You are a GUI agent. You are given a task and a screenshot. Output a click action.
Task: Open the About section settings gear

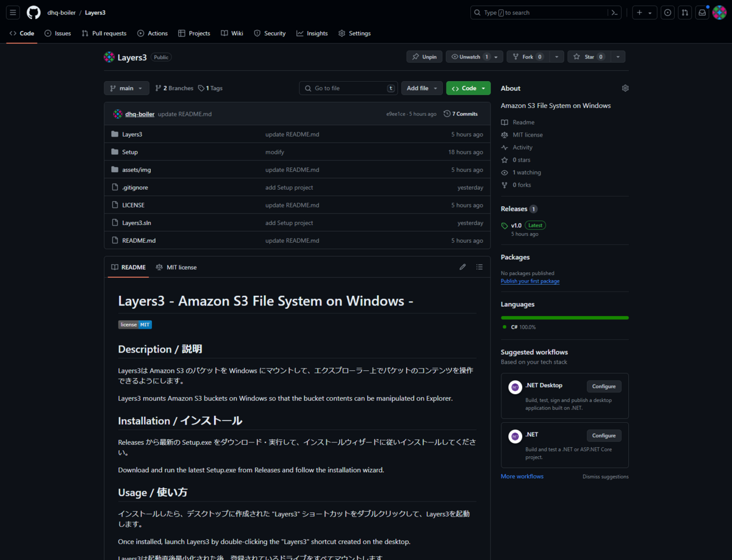625,88
